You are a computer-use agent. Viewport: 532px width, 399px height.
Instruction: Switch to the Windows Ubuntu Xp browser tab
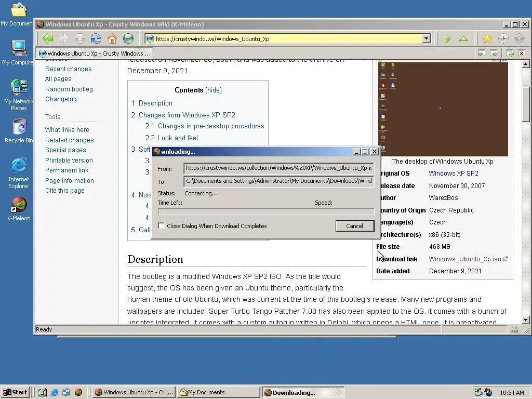pos(95,54)
